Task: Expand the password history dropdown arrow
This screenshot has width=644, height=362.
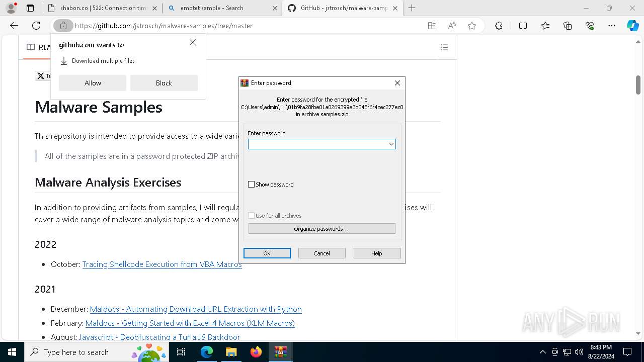Action: coord(391,144)
